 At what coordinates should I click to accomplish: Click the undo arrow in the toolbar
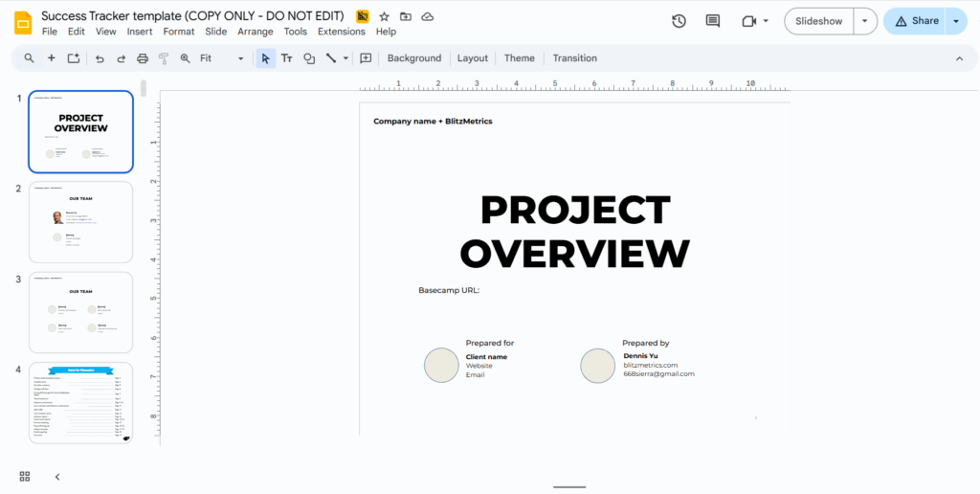click(100, 58)
